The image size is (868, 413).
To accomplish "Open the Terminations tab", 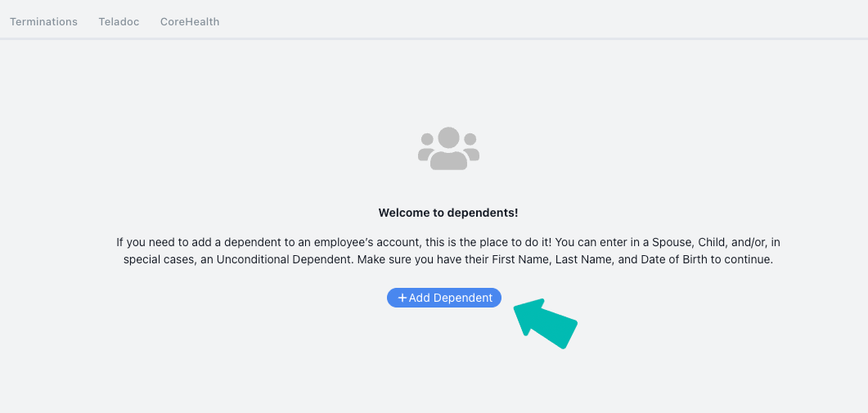I will (x=43, y=21).
